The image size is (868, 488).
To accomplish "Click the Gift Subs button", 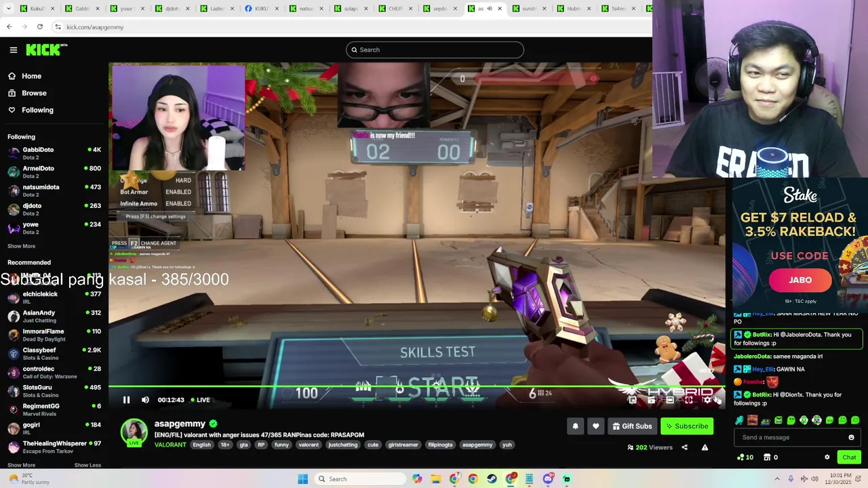I will (x=631, y=426).
